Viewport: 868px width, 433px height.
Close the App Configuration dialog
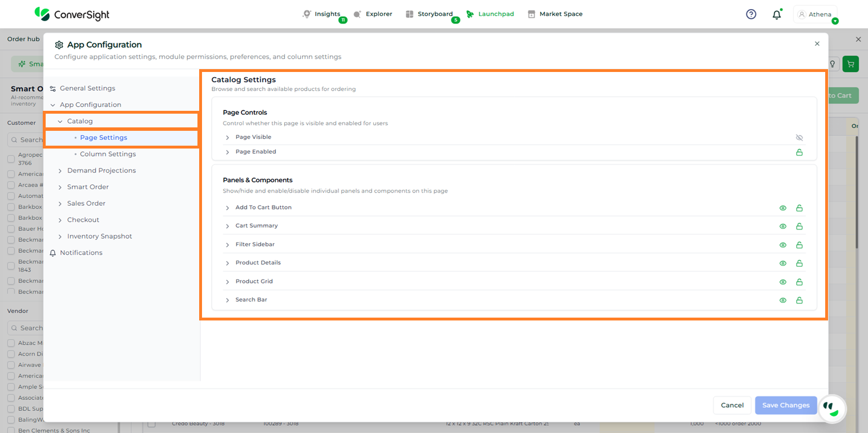817,44
